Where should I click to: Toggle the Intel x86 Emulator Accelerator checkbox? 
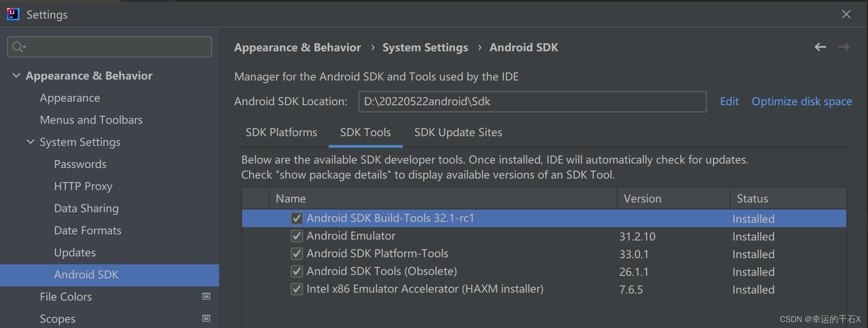(297, 289)
